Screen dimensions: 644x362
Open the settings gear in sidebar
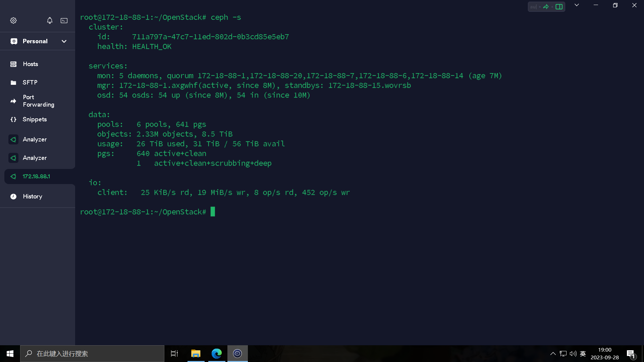[x=13, y=20]
